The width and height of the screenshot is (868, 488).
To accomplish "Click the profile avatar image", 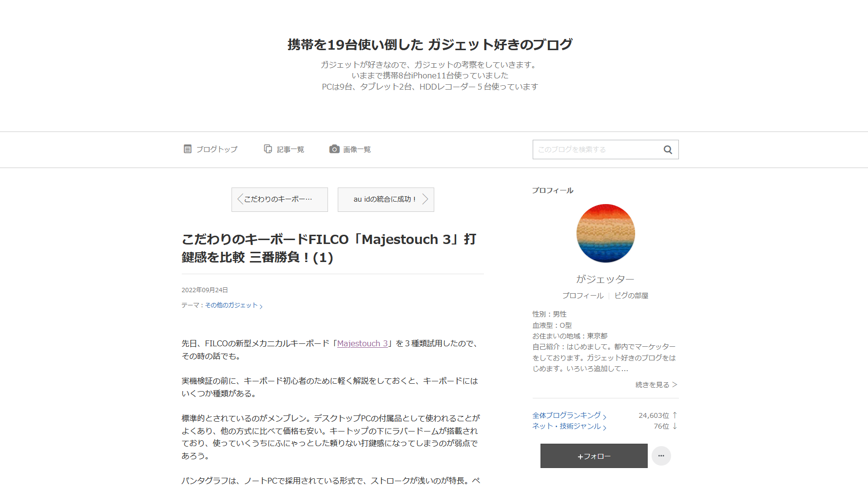I will tap(606, 233).
